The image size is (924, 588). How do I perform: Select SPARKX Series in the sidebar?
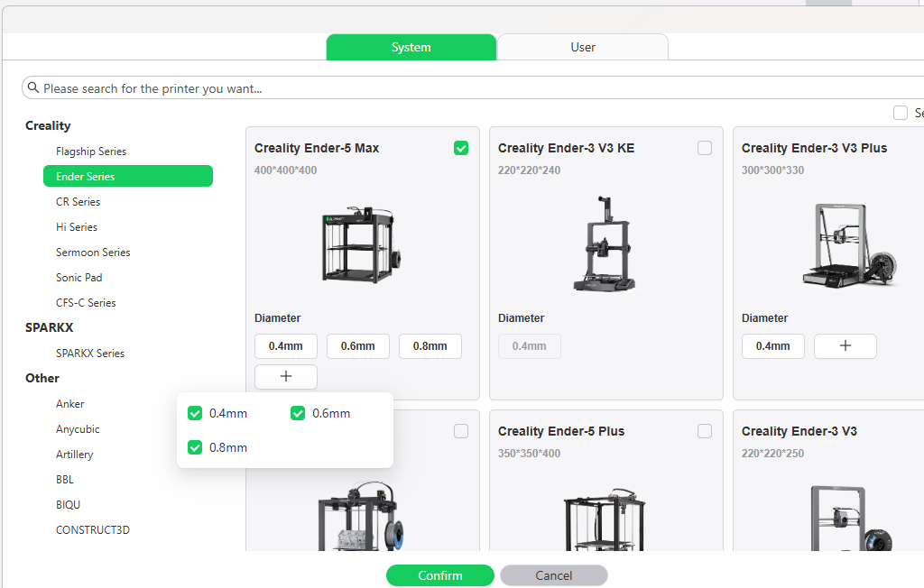(x=90, y=354)
